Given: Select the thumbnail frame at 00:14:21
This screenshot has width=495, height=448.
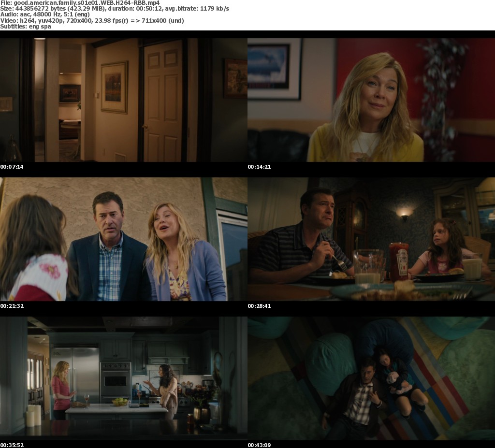Looking at the screenshot, I should (x=371, y=100).
